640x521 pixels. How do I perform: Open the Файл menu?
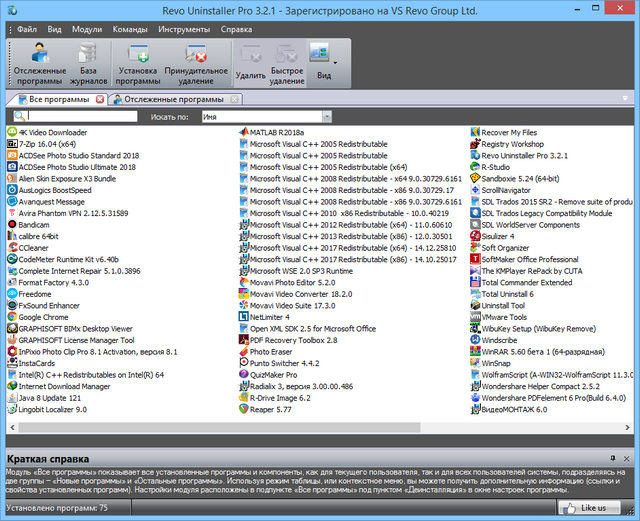27,29
